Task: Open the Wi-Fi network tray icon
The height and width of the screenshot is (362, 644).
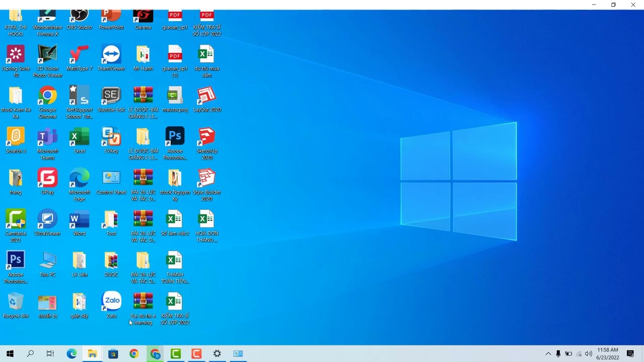Action: coord(579,353)
